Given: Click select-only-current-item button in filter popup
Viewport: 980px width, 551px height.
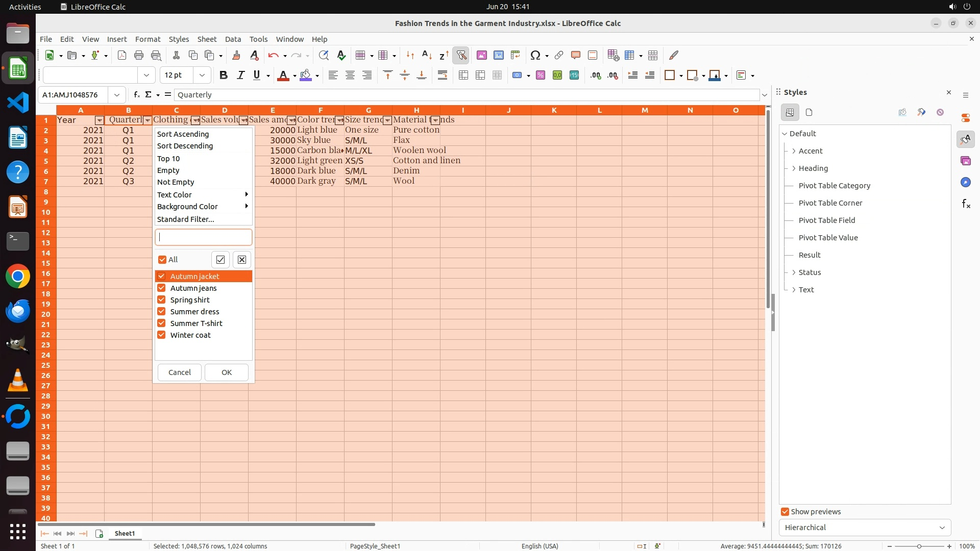Looking at the screenshot, I should point(220,260).
